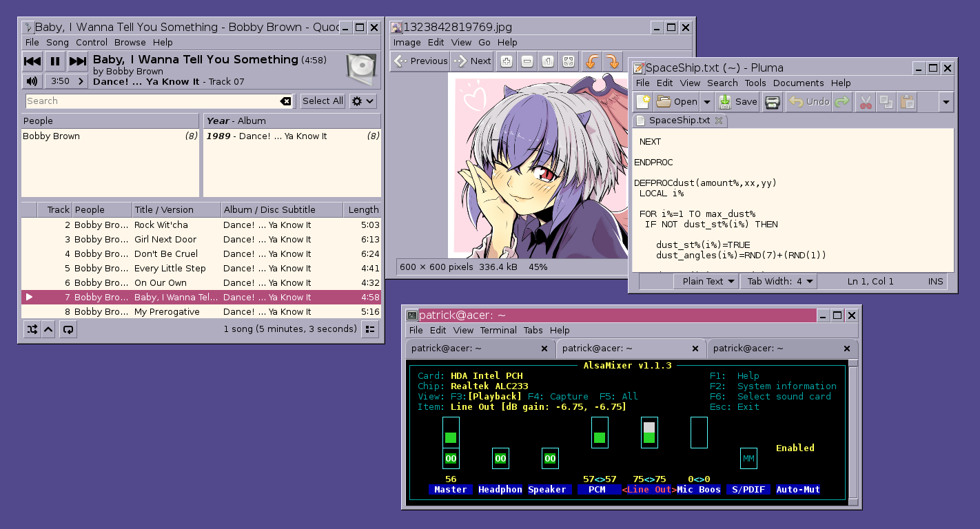Open the Browse menu in Quod Libet

tap(130, 43)
